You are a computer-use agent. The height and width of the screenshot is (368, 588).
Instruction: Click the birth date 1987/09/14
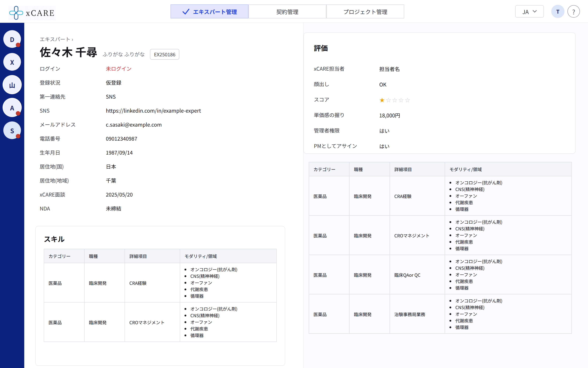click(119, 153)
